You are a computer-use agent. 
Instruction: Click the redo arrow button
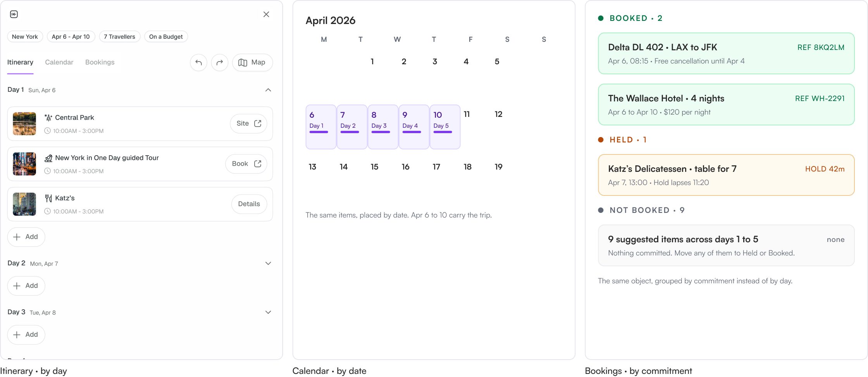pos(220,62)
